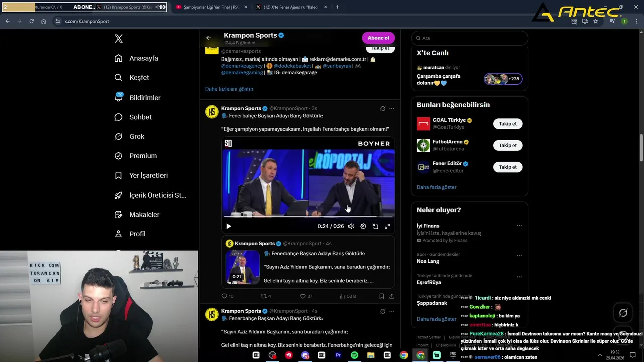The height and width of the screenshot is (362, 644).
Task: Open File Explorer from the taskbar
Action: pos(371,355)
